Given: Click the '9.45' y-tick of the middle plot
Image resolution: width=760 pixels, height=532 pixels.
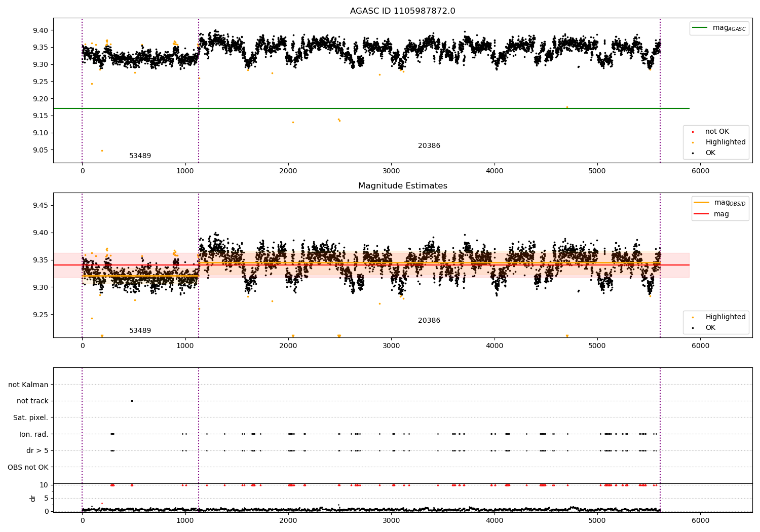Looking at the screenshot, I should click(41, 205).
